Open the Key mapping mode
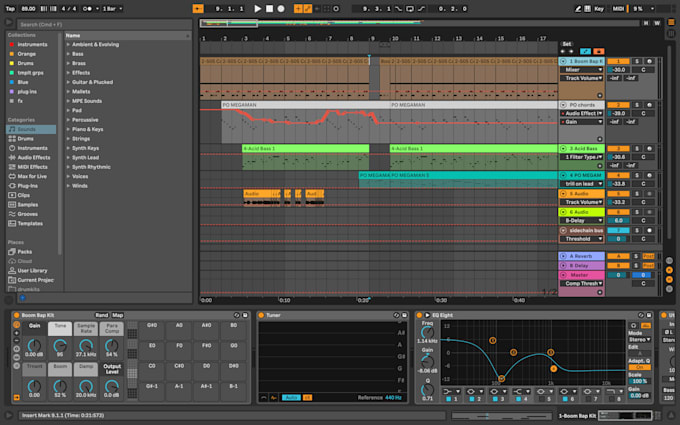The image size is (680, 425). click(599, 9)
